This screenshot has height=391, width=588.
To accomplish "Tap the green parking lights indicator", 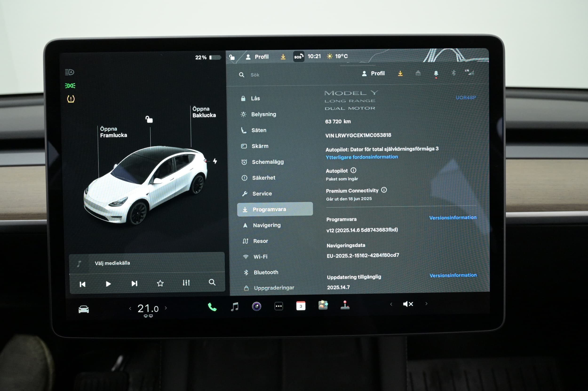I will coord(70,86).
